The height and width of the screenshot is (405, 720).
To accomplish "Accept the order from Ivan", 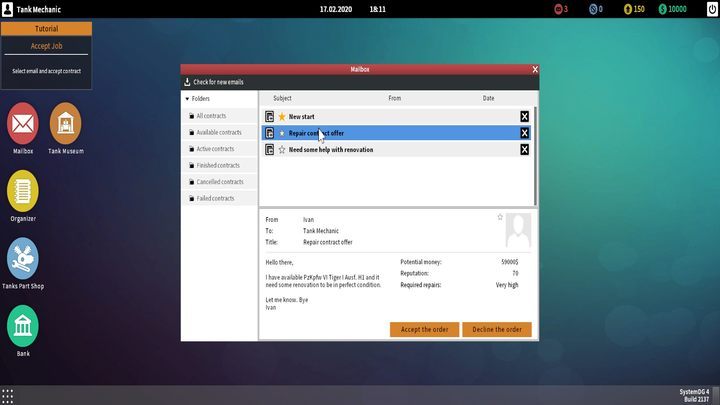I will pos(425,329).
